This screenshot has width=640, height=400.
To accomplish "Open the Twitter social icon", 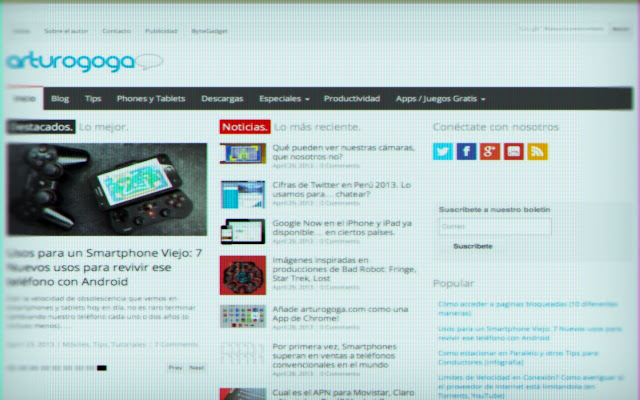I will tap(443, 151).
